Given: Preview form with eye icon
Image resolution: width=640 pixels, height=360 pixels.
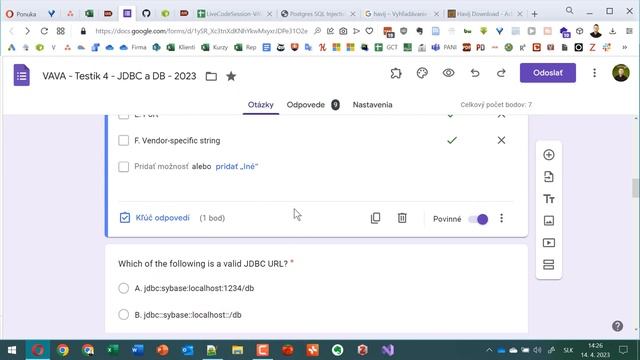Looking at the screenshot, I should point(449,73).
